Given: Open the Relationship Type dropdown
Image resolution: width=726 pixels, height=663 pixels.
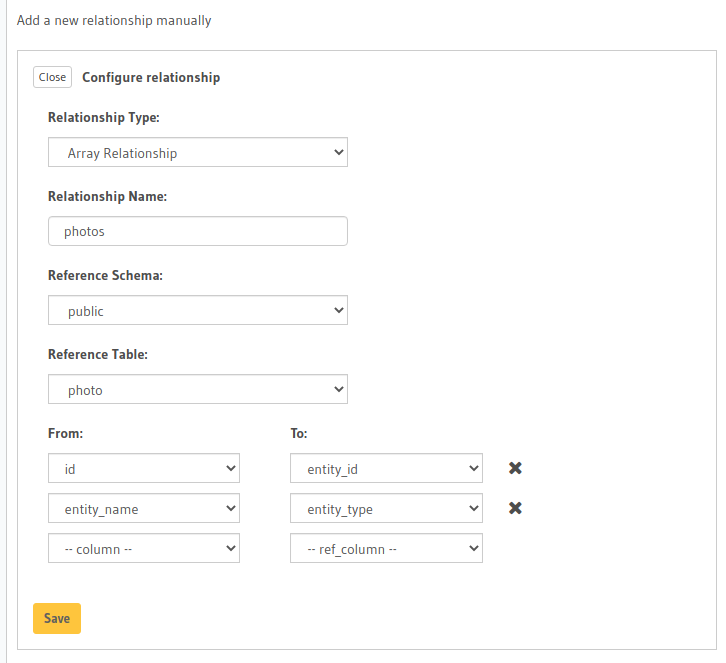Looking at the screenshot, I should coord(198,152).
